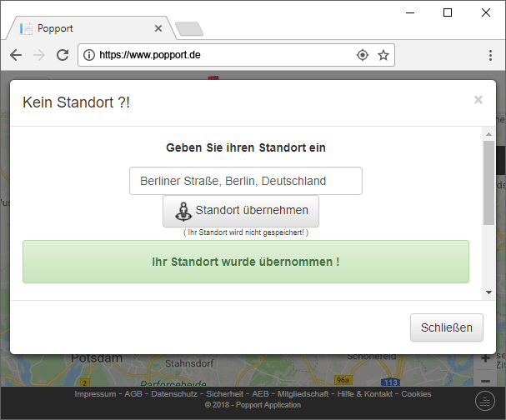Open the Impressum footer link
506x420 pixels.
96,394
